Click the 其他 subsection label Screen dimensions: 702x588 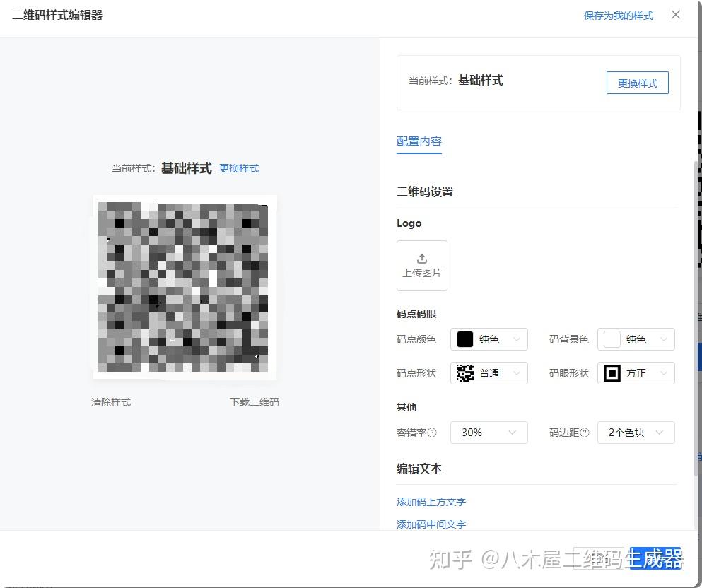pyautogui.click(x=406, y=407)
